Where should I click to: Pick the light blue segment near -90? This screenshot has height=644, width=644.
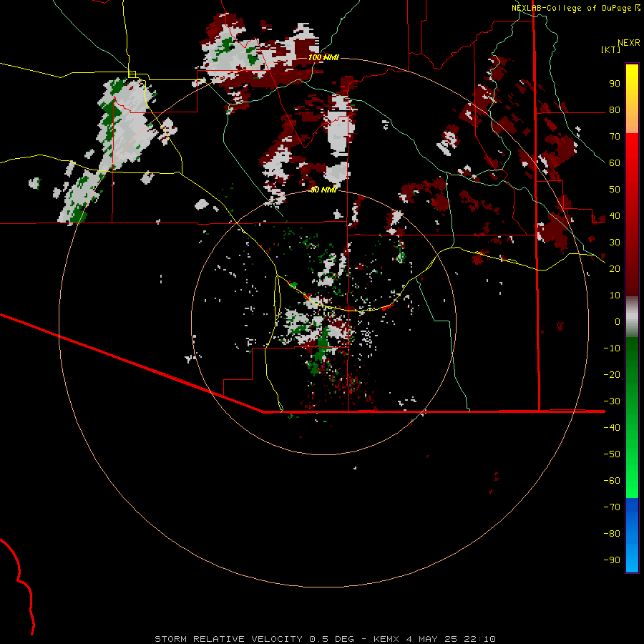[x=632, y=559]
